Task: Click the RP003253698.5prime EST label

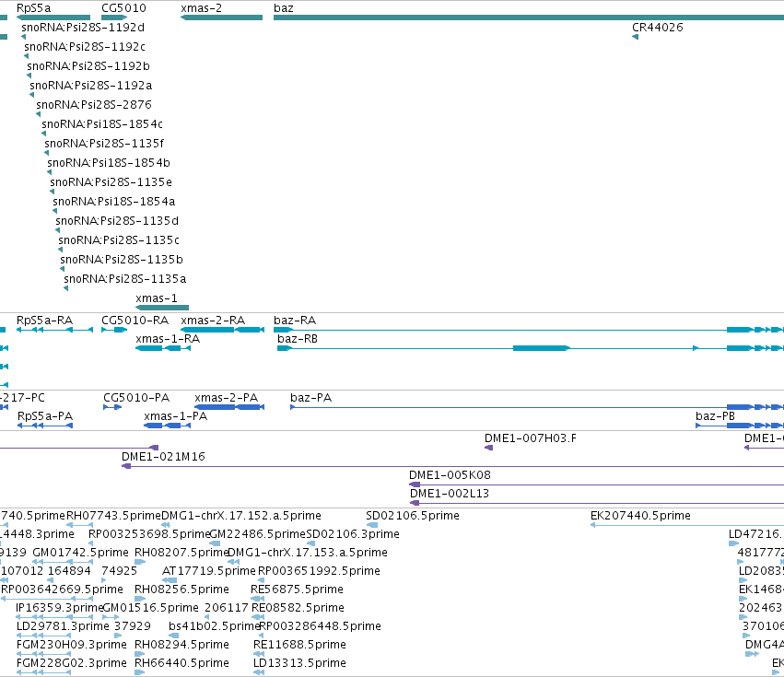Action: click(149, 534)
